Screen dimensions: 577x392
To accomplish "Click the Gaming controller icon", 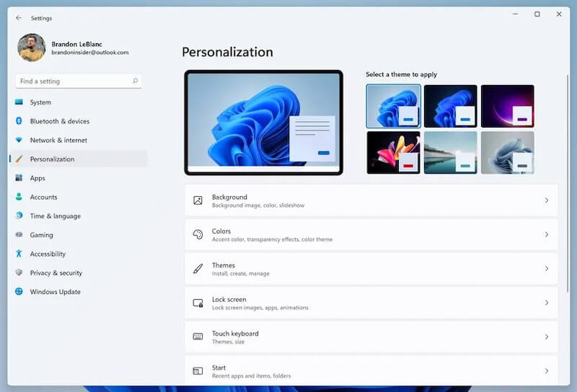I will (x=19, y=235).
